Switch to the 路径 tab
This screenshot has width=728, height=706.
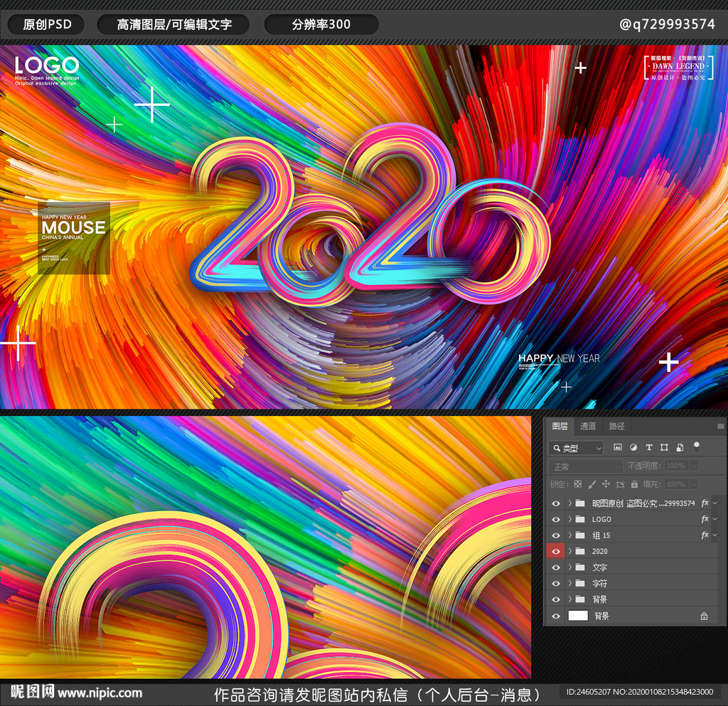616,427
